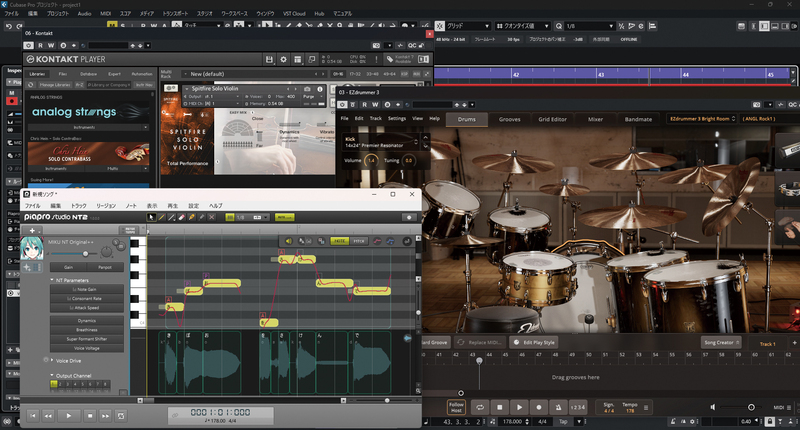Image resolution: width=800 pixels, height=430 pixels.
Task: Switch to the Grid Editor tab in EZdrummer
Action: [x=552, y=119]
